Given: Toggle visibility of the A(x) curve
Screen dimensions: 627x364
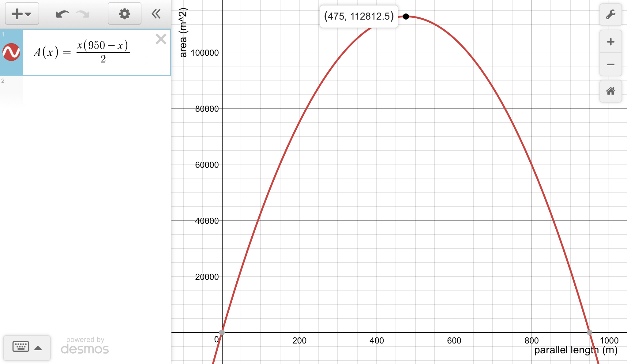Looking at the screenshot, I should click(11, 52).
